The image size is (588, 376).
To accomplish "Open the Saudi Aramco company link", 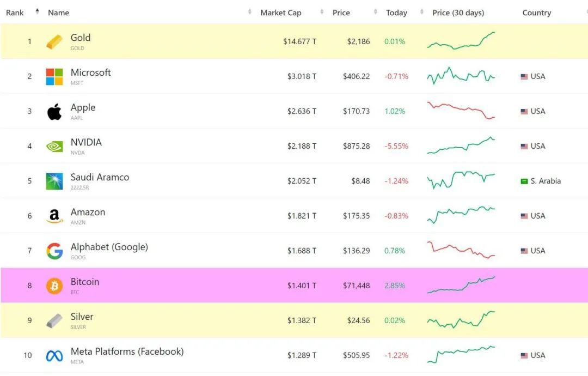I will click(100, 178).
